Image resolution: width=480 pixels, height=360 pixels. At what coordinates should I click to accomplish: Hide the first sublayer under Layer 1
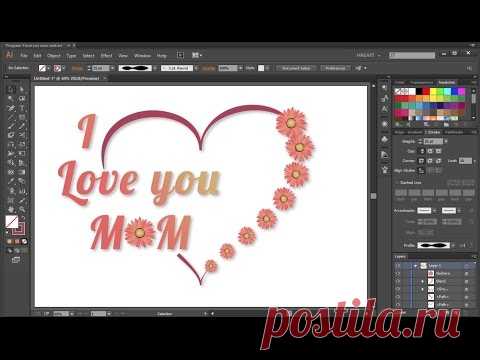coord(398,273)
